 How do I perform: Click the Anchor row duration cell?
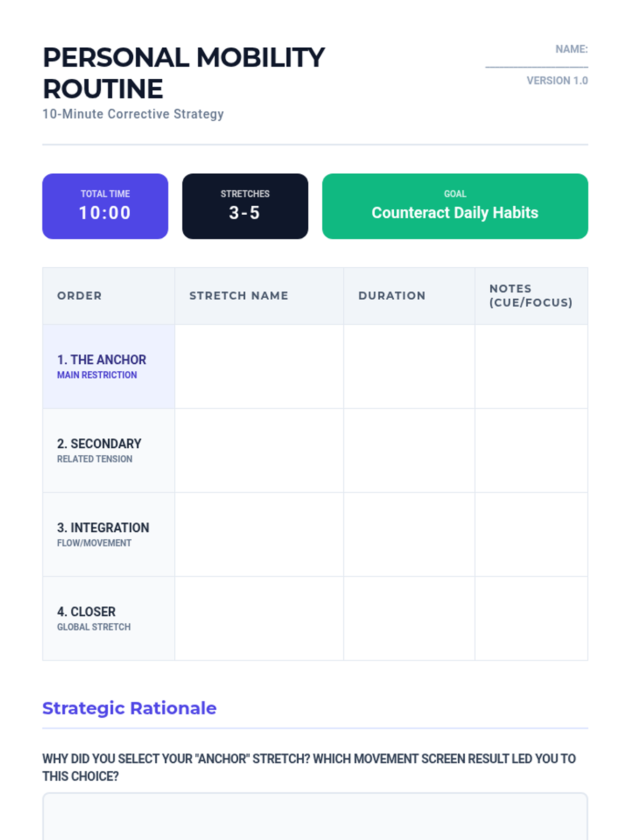(x=409, y=366)
